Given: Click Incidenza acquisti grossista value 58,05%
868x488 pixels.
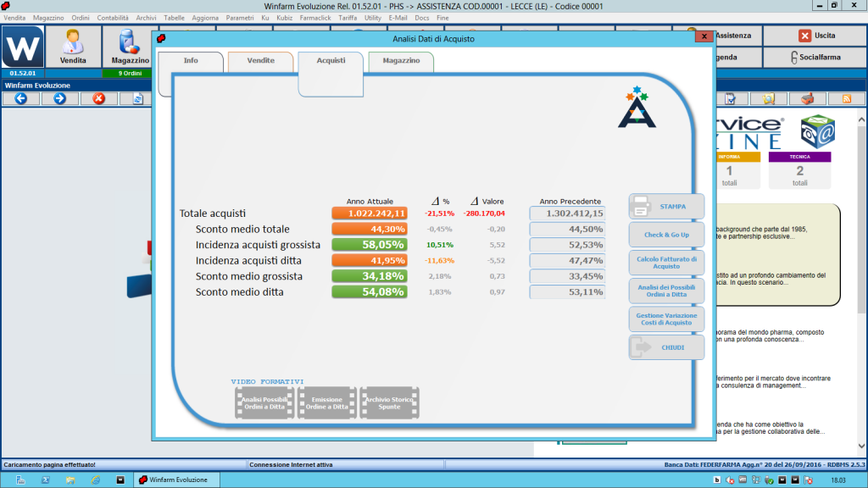Looking at the screenshot, I should click(370, 245).
